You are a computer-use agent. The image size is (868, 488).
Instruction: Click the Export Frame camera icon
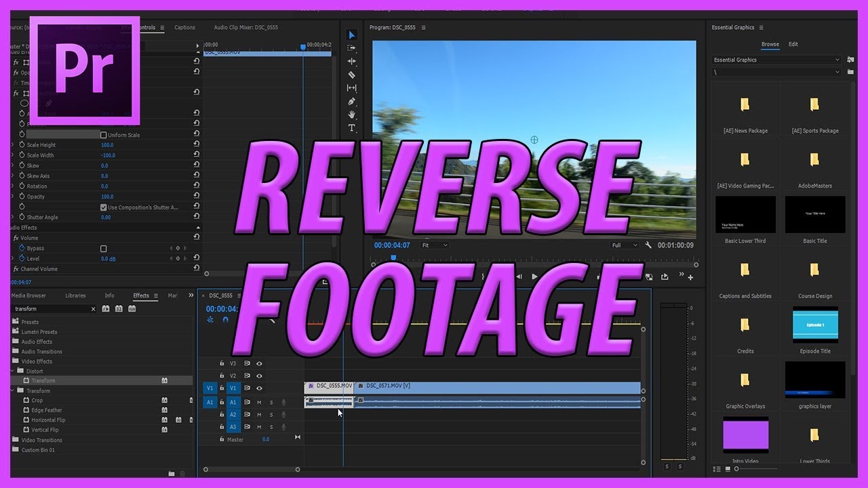650,277
